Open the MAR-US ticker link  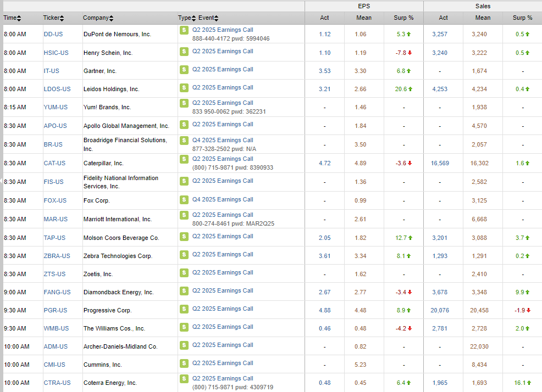(x=56, y=219)
